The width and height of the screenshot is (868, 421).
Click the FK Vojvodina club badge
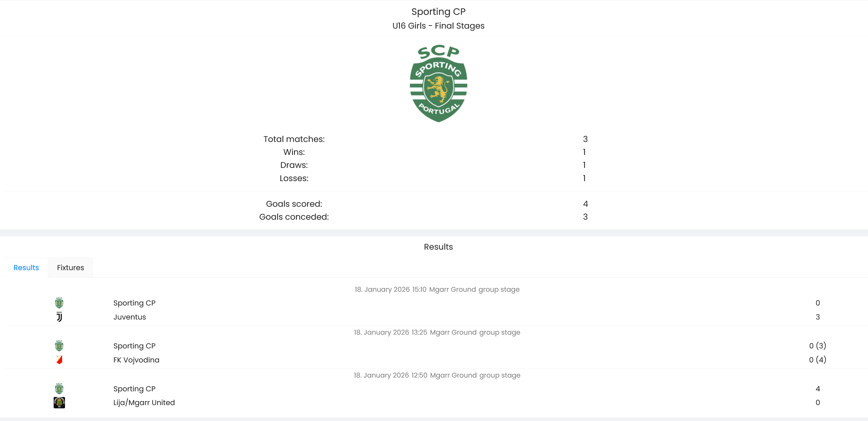[59, 360]
